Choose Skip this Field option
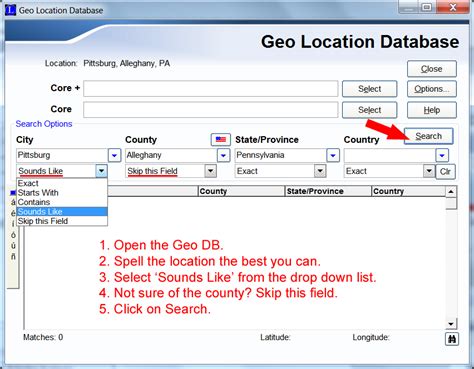The image size is (474, 369). pos(62,221)
